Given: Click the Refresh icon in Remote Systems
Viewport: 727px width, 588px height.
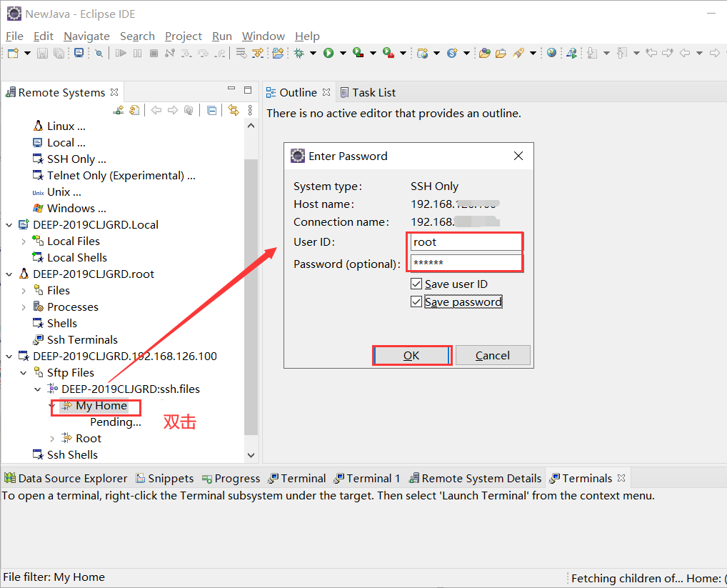Looking at the screenshot, I should tap(134, 110).
